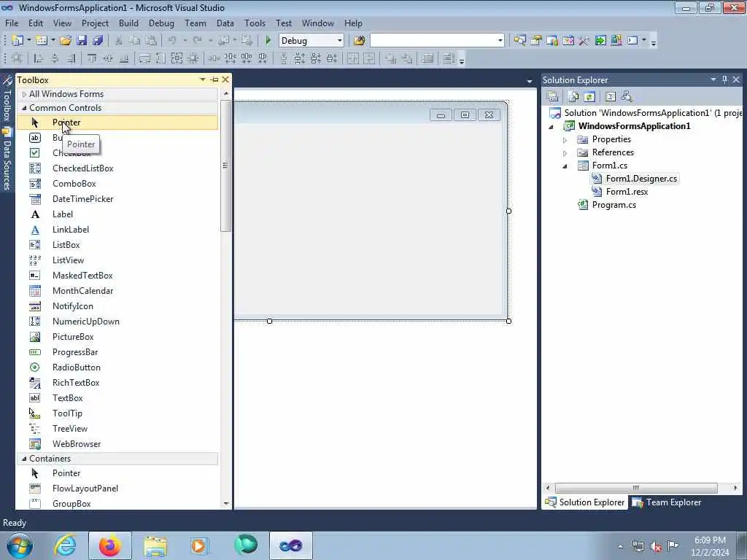The width and height of the screenshot is (747, 560).
Task: Toggle the Toolbox auto-hide pin
Action: coord(214,79)
